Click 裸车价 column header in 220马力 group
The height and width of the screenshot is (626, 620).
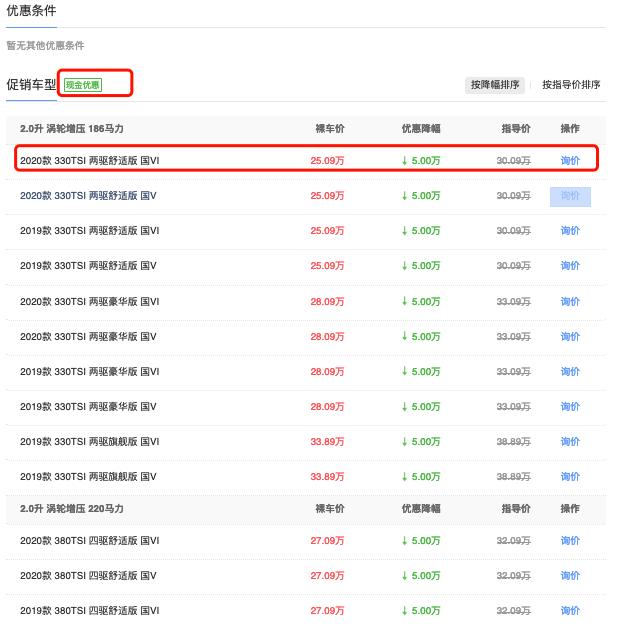click(330, 509)
